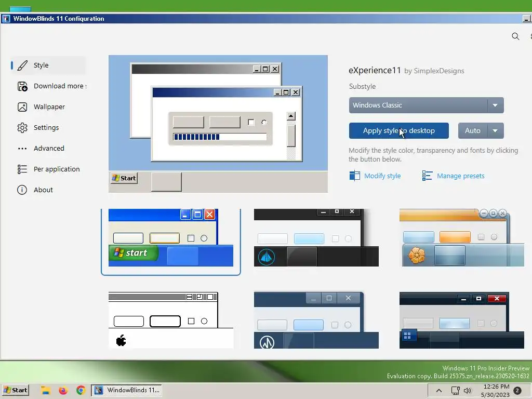Viewport: 532px width, 399px height.
Task: Click the Settings gear icon
Action: pos(22,128)
